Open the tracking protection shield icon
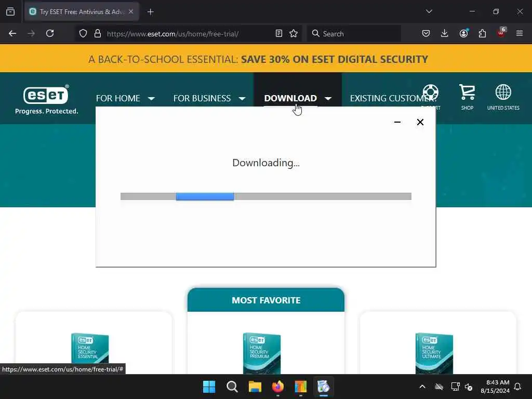Image resolution: width=532 pixels, height=399 pixels. tap(83, 34)
